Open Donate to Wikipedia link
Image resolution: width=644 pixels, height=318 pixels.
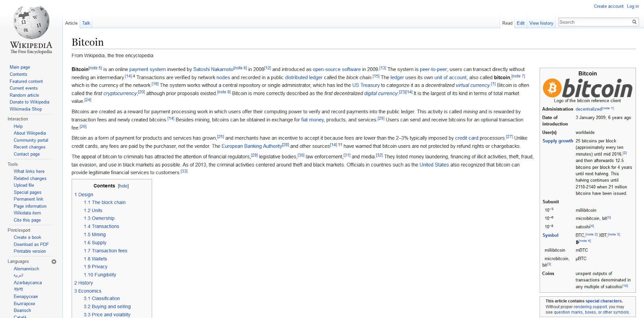pos(29,102)
